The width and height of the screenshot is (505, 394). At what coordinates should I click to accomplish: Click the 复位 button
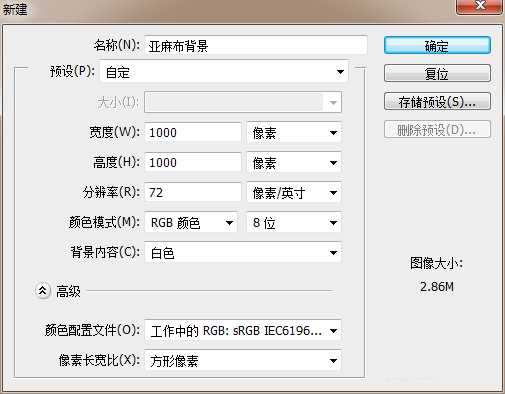437,73
